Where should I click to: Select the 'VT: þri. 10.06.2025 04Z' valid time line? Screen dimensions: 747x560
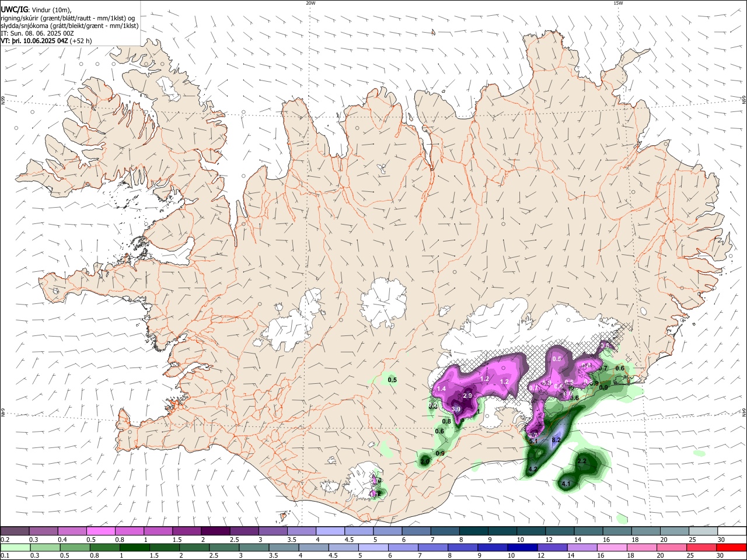coord(34,42)
